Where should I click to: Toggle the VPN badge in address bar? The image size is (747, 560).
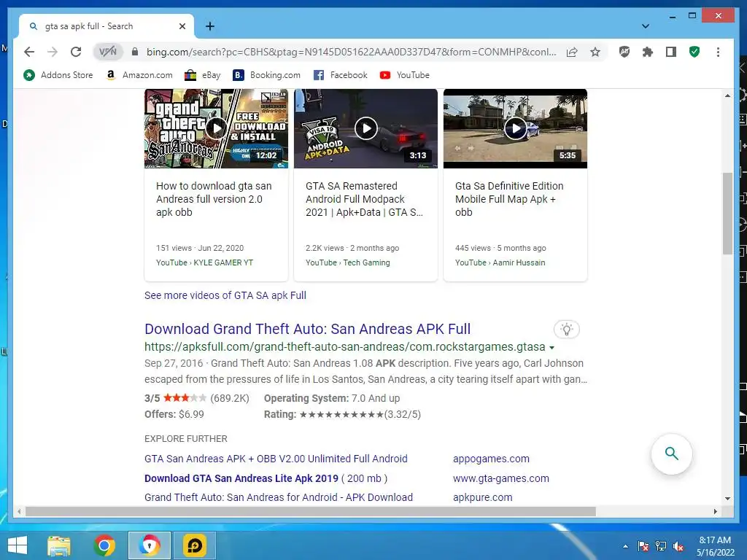108,52
